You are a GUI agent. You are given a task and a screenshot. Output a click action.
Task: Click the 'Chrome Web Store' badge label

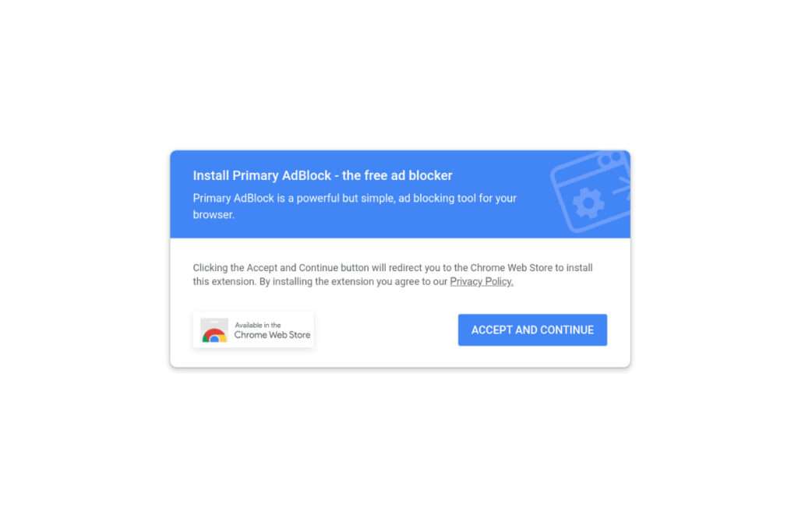coord(272,335)
